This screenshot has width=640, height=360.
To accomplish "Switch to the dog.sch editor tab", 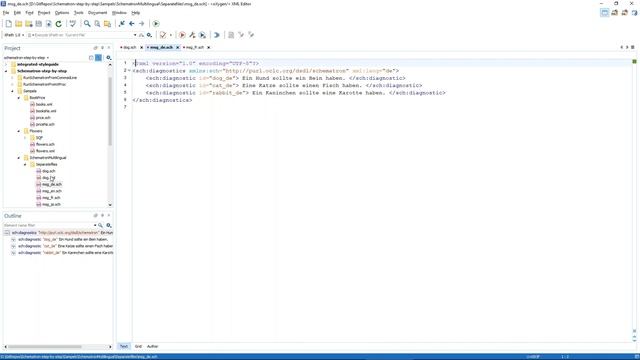I will pos(130,47).
